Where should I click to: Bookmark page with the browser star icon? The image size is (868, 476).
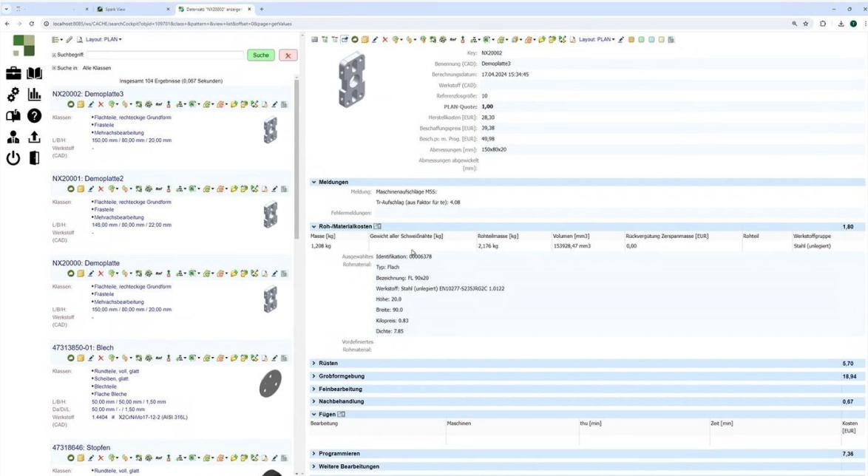(x=805, y=24)
